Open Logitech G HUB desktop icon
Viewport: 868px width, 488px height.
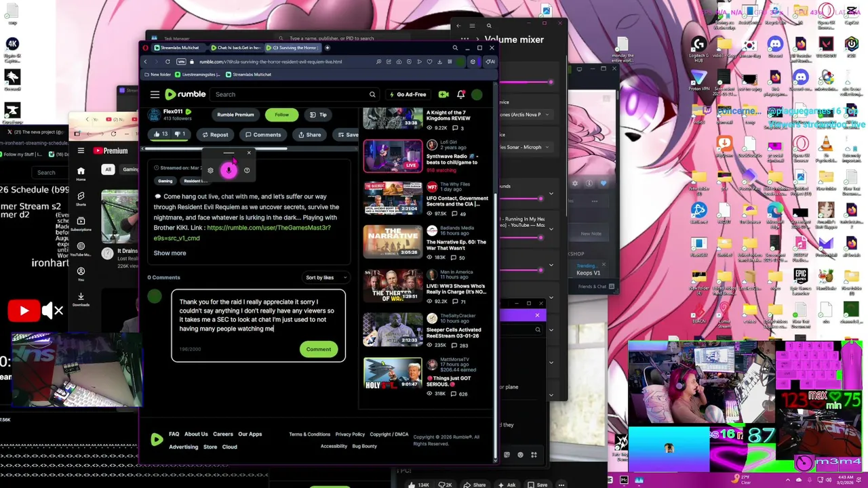698,48
